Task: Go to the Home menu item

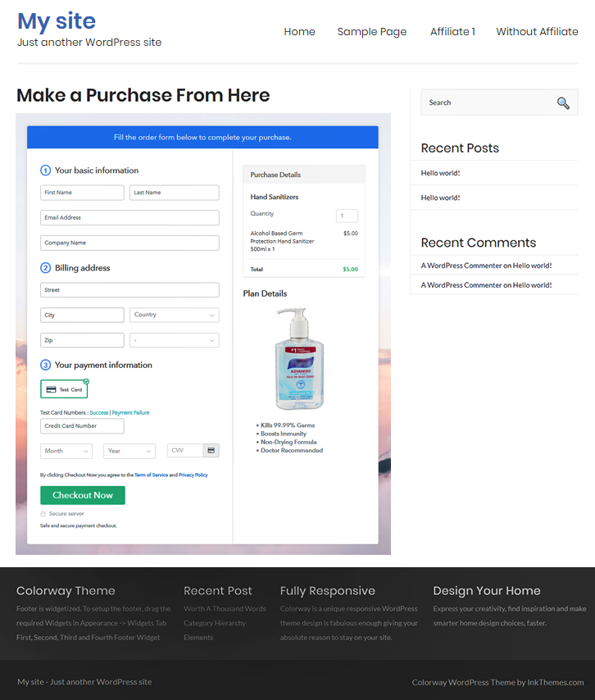Action: pos(299,32)
